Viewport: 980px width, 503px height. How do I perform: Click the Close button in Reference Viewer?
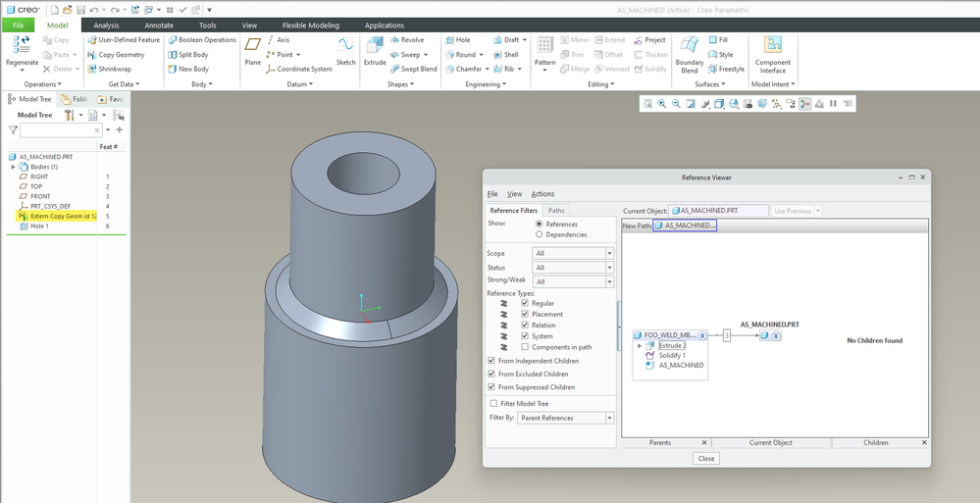[705, 458]
